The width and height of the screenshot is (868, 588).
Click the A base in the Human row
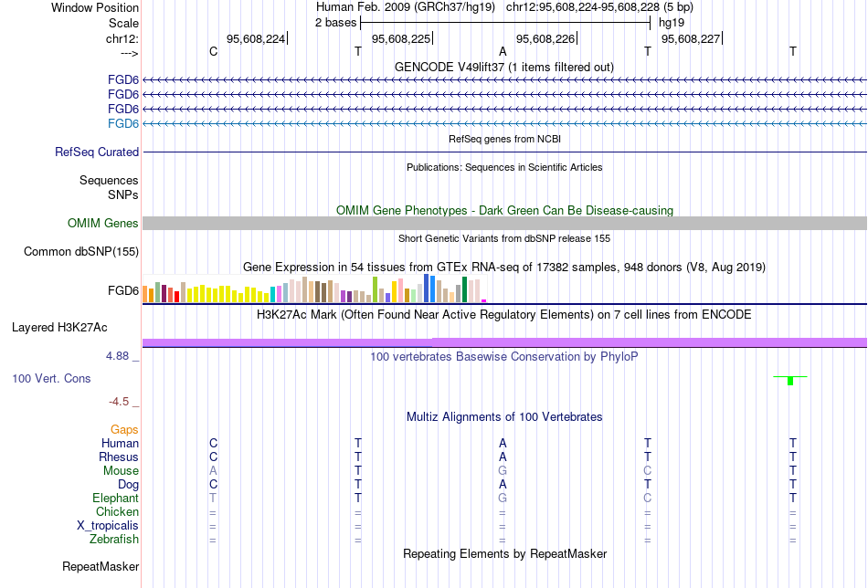503,443
